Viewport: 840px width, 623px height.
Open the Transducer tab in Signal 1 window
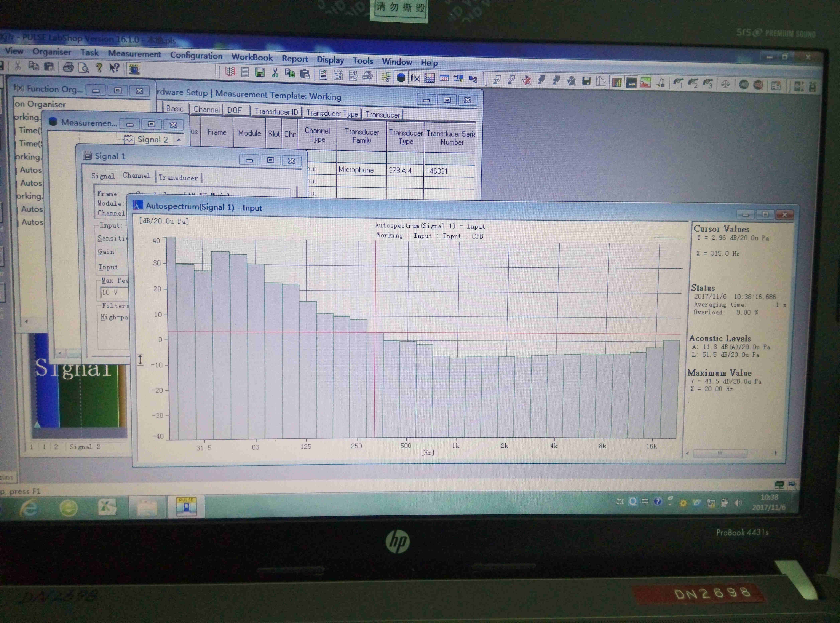(178, 177)
